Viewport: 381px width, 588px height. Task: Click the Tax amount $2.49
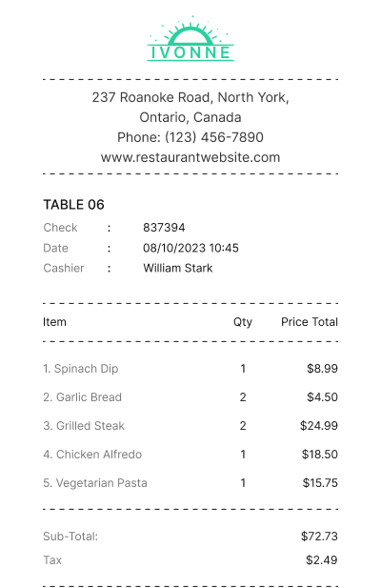pyautogui.click(x=322, y=560)
